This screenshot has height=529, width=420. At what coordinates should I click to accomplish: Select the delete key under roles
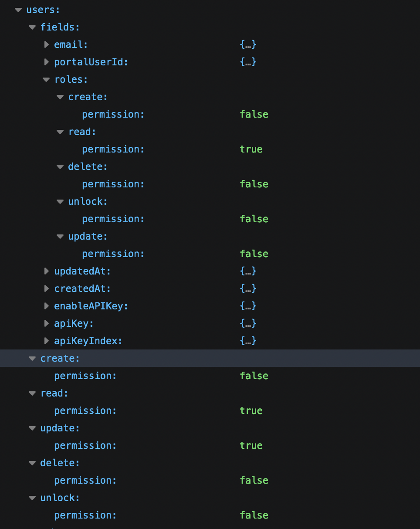pyautogui.click(x=87, y=166)
